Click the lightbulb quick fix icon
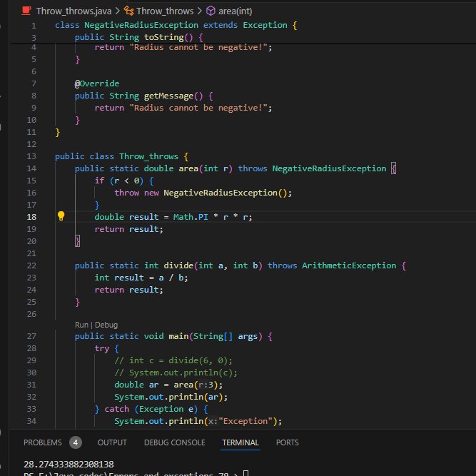 61,216
